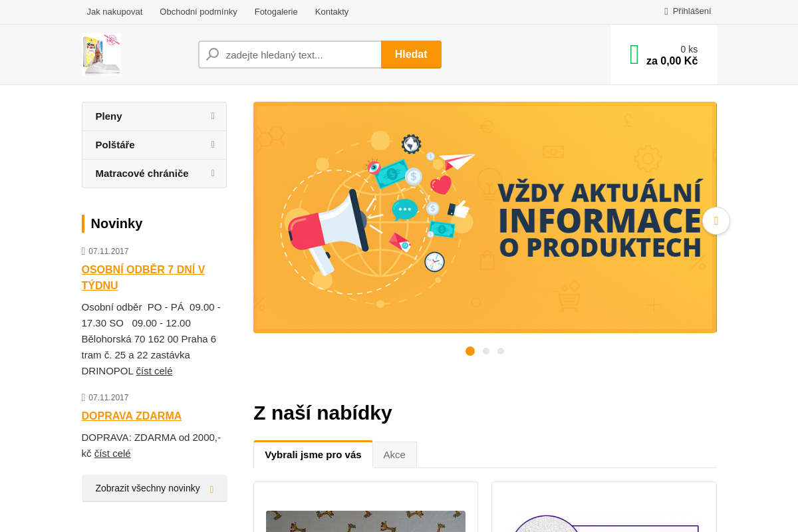Click the yellow promo banner slide
The image size is (798, 532).
[x=485, y=217]
